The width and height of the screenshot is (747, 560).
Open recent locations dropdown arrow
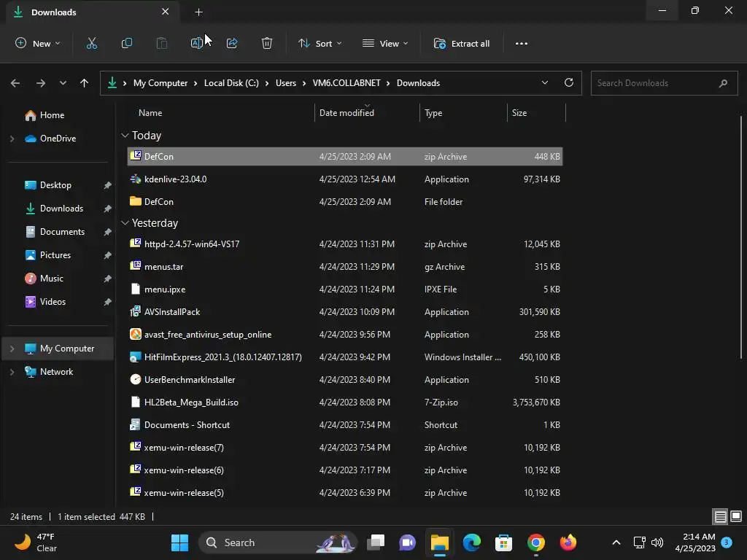[63, 83]
